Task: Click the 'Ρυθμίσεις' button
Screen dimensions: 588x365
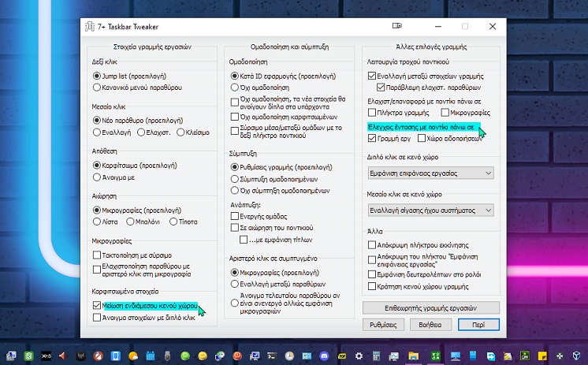Action: 383,325
